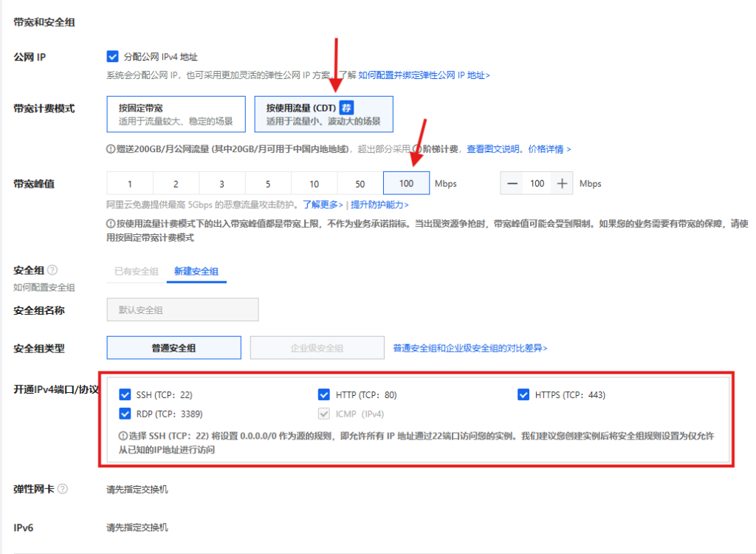Toggle the HTTPS (TCP: 443) checkbox
The image size is (756, 554).
click(x=523, y=394)
